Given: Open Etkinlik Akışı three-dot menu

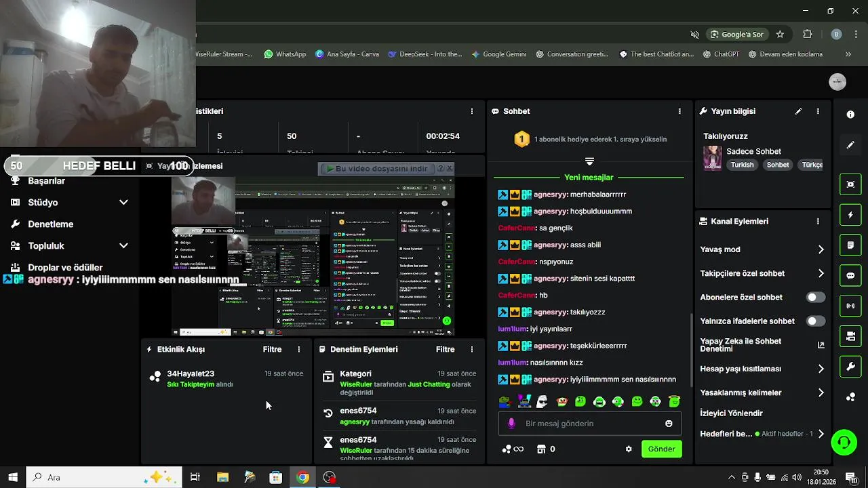Looking at the screenshot, I should tap(299, 350).
